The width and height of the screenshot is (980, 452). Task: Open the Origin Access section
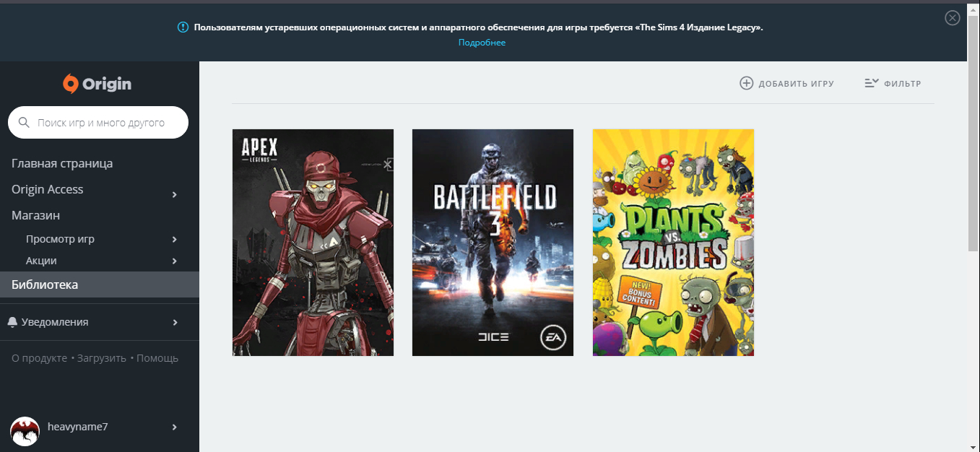48,189
